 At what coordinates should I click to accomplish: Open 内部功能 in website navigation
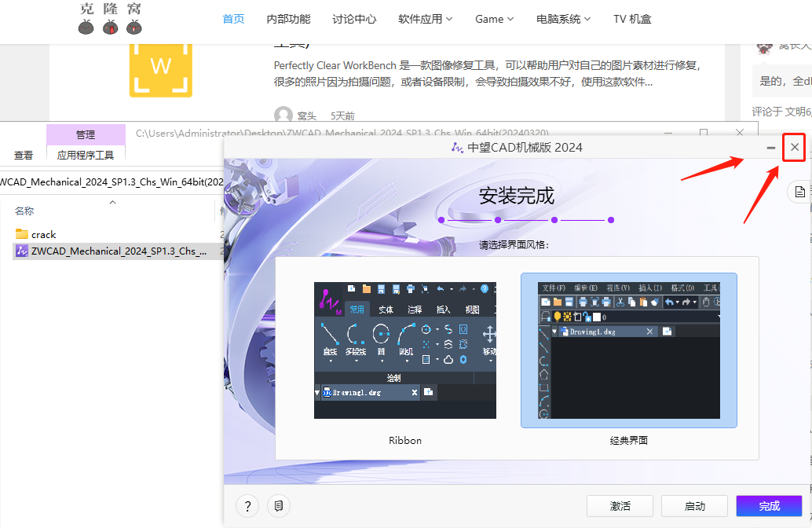tap(288, 19)
